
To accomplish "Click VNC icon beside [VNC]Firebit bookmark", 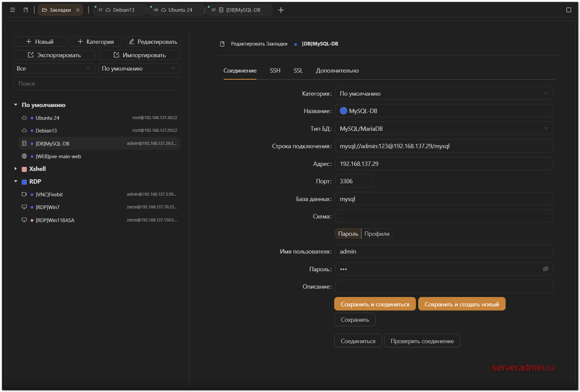I will tap(24, 194).
